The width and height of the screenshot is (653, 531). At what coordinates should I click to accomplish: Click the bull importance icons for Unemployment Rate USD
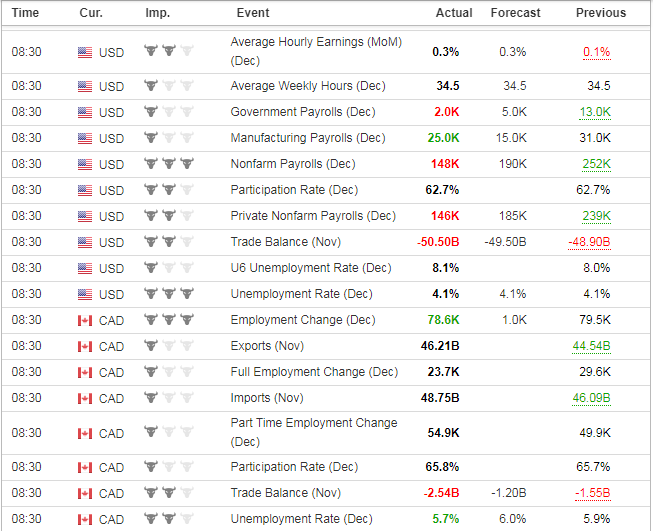(168, 294)
